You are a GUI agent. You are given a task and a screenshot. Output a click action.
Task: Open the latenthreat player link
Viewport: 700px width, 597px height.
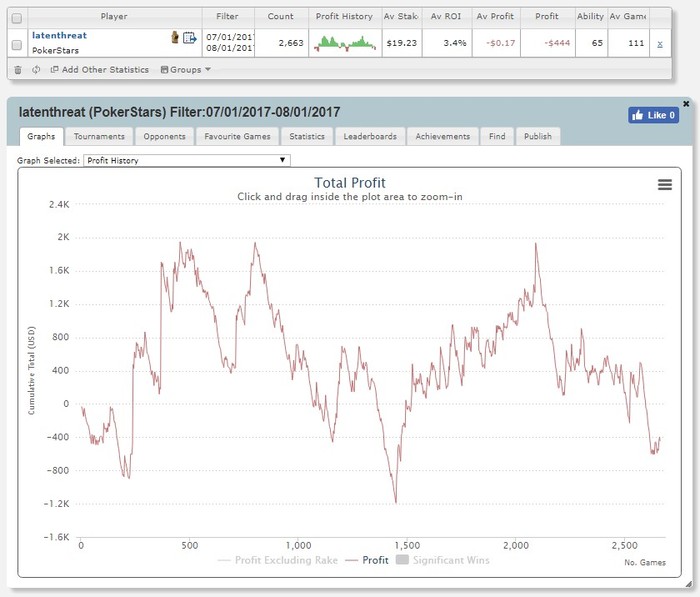pyautogui.click(x=59, y=35)
